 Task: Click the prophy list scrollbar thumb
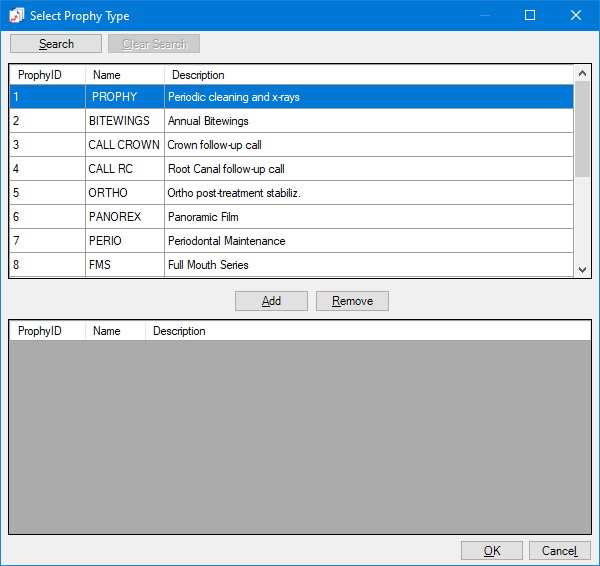click(582, 129)
